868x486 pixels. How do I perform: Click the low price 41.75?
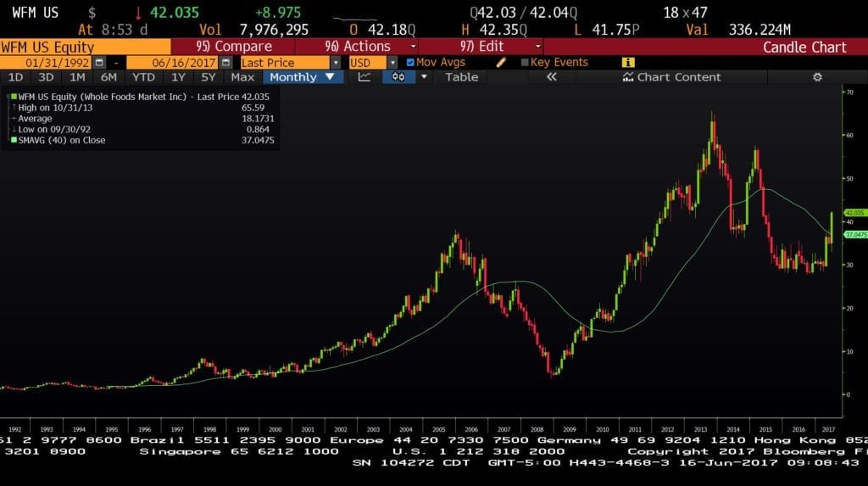[x=615, y=30]
